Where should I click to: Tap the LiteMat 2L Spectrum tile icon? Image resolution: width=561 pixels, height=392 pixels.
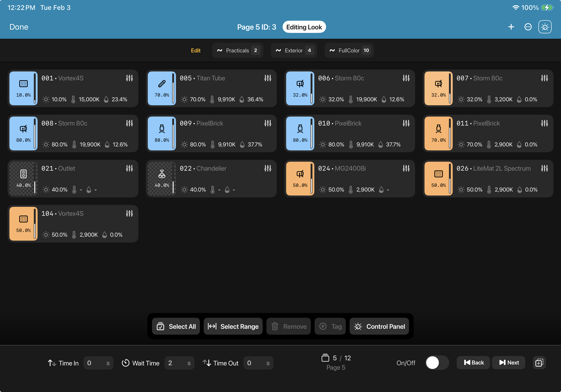click(438, 174)
